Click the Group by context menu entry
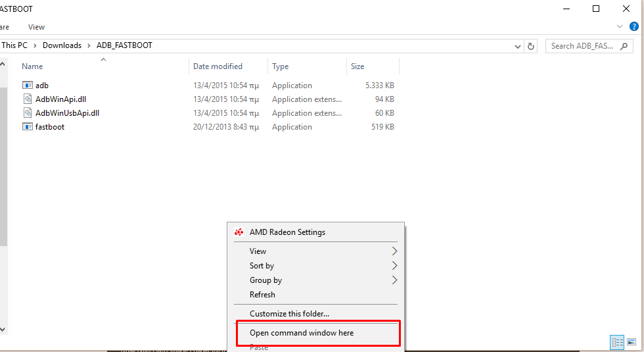Image resolution: width=644 pixels, height=352 pixels. tap(315, 280)
